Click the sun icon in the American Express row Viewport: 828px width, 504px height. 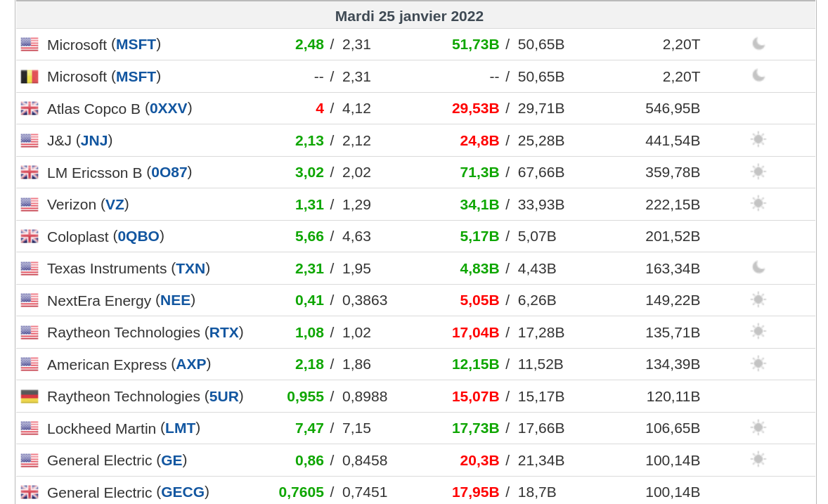758,363
